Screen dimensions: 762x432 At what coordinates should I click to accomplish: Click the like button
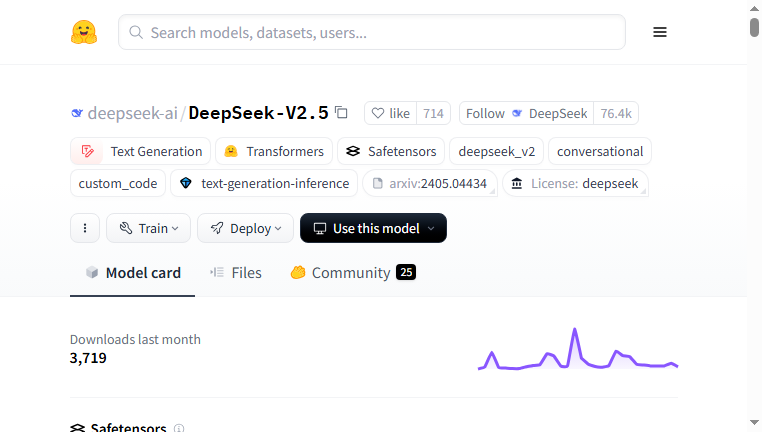[x=391, y=113]
